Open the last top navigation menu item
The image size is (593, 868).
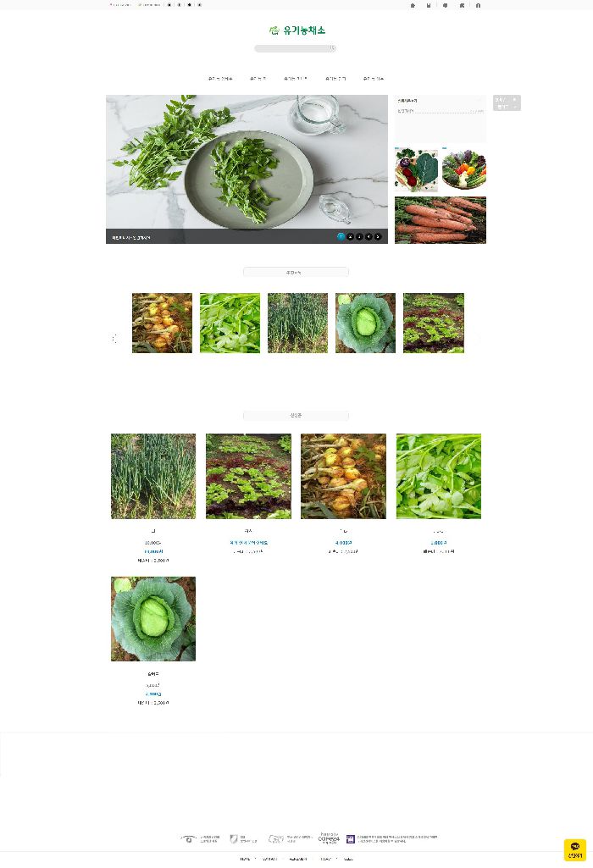click(374, 79)
